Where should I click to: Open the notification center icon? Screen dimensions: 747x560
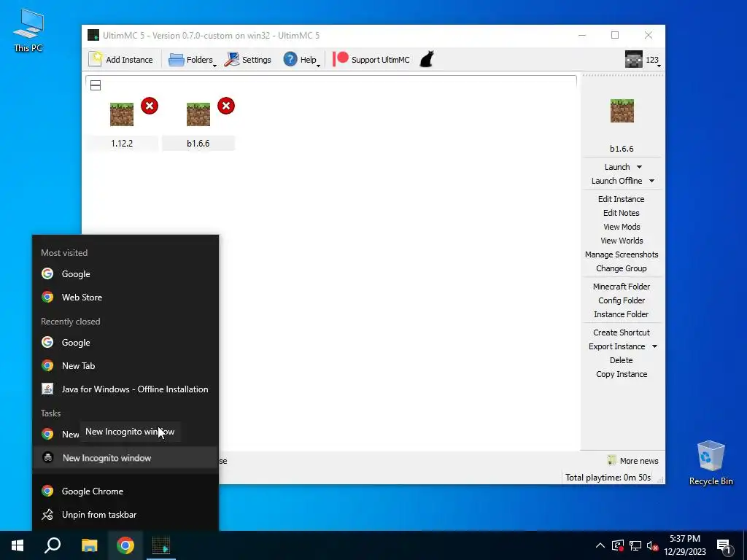724,546
